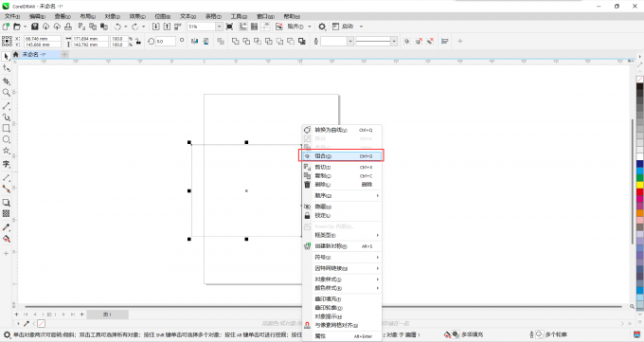Select the Text tool in toolbox

[x=7, y=164]
